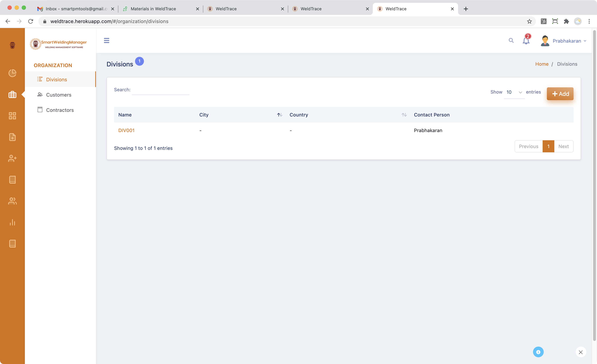This screenshot has width=597, height=364.
Task: Open Contractors in Organization menu
Action: pos(60,110)
